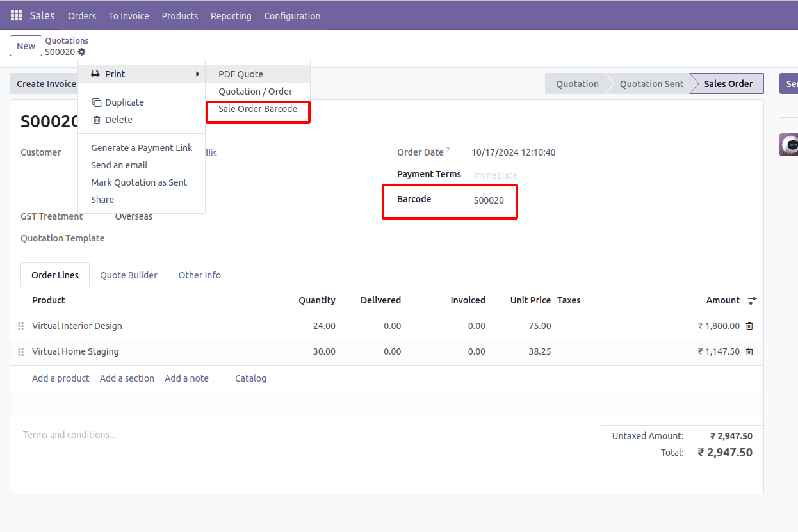The height and width of the screenshot is (532, 798).
Task: Select Sale Order Barcode print option
Action: (x=257, y=109)
